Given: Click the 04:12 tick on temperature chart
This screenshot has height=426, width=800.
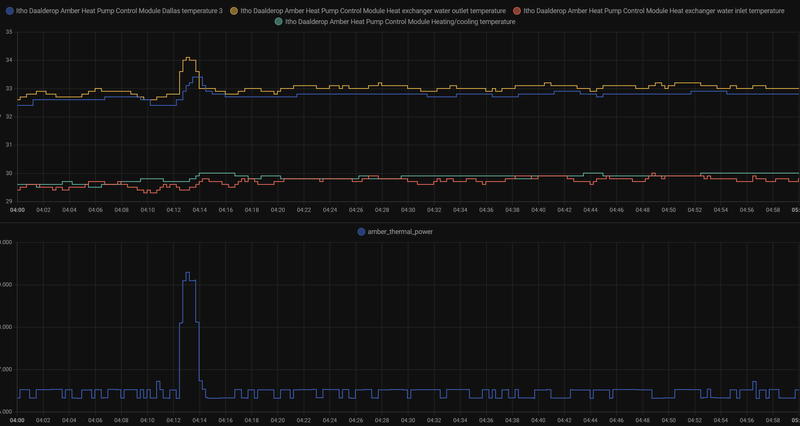Looking at the screenshot, I should pyautogui.click(x=173, y=210).
